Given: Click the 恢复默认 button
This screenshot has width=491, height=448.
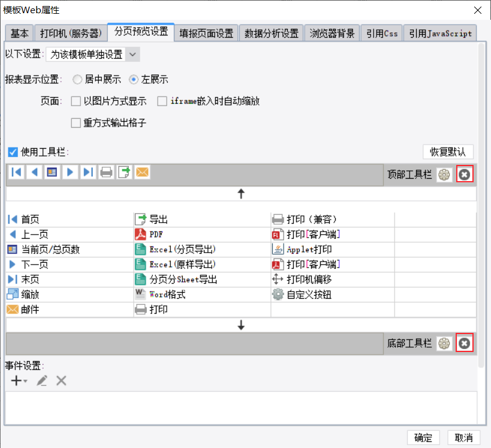Looking at the screenshot, I should 448,152.
